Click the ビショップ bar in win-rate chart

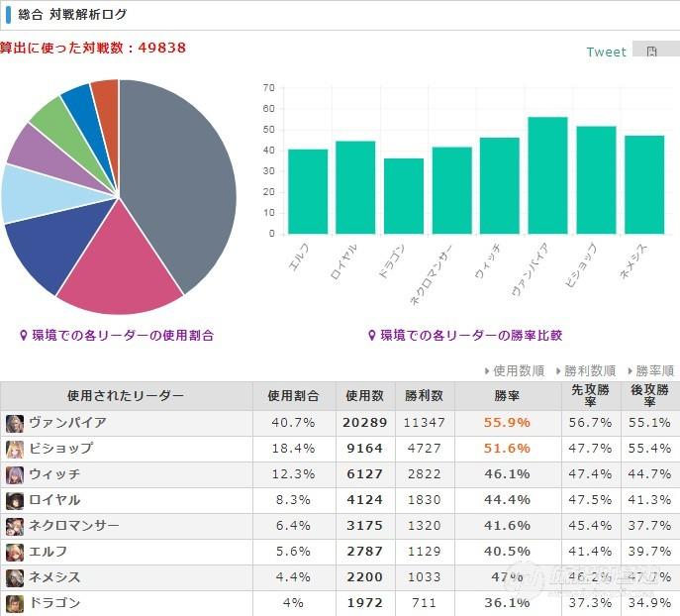(x=596, y=180)
